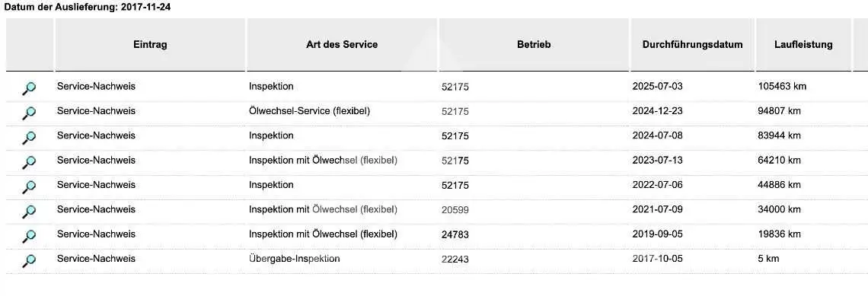Click the Art des Service column header
The width and height of the screenshot is (868, 296).
point(342,45)
